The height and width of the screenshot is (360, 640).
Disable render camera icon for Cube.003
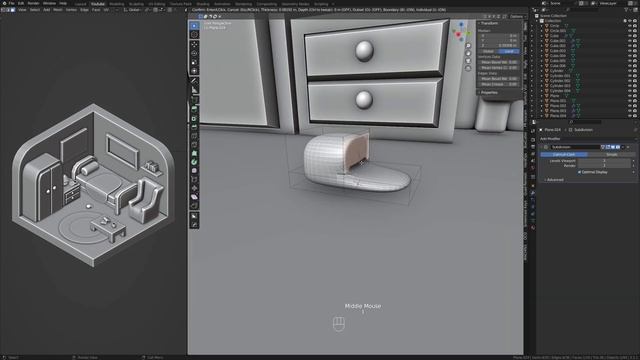click(x=635, y=51)
